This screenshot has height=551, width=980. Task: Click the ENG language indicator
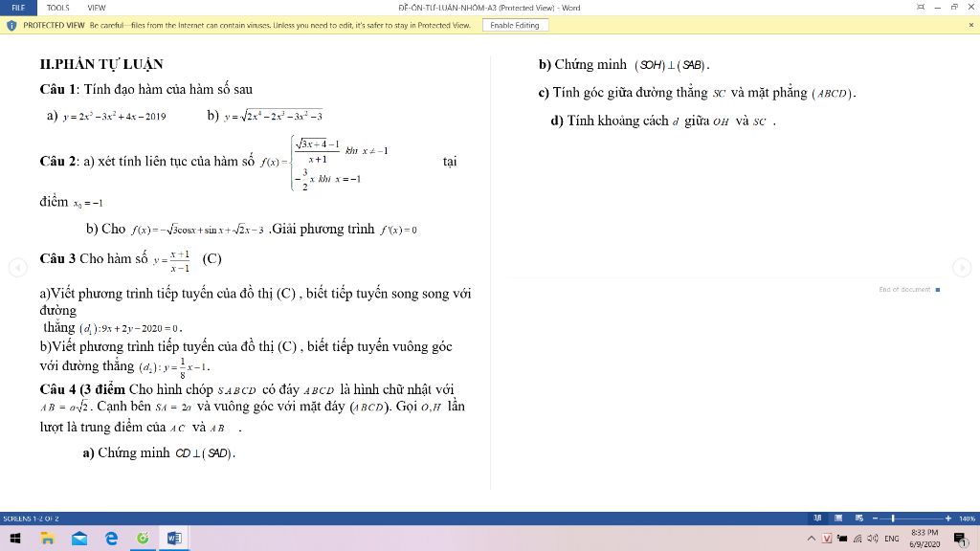pos(892,538)
